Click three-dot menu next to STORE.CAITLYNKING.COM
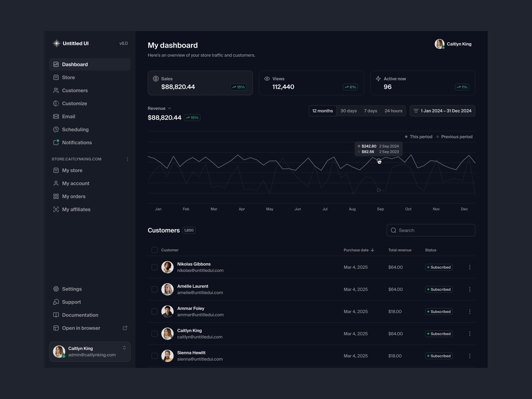The width and height of the screenshot is (532, 399). 127,159
